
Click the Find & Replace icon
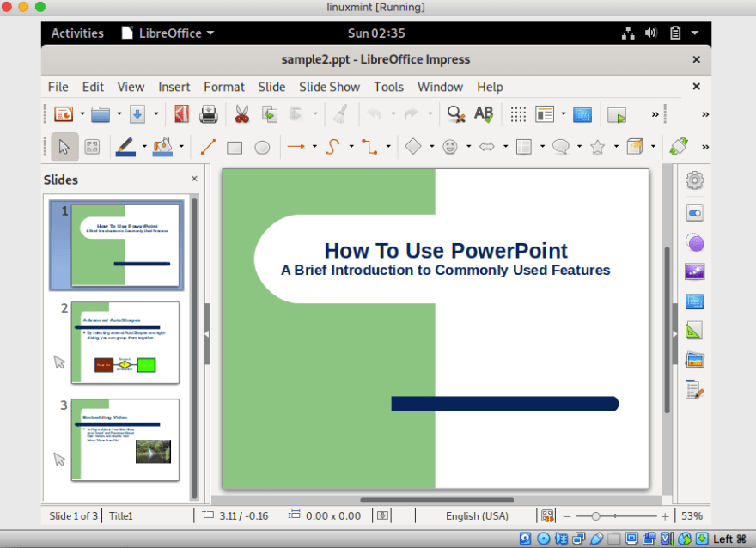455,114
